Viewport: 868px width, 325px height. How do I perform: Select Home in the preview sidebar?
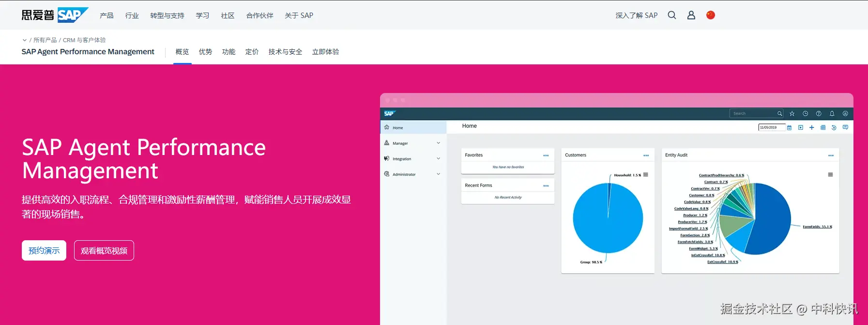[413, 127]
